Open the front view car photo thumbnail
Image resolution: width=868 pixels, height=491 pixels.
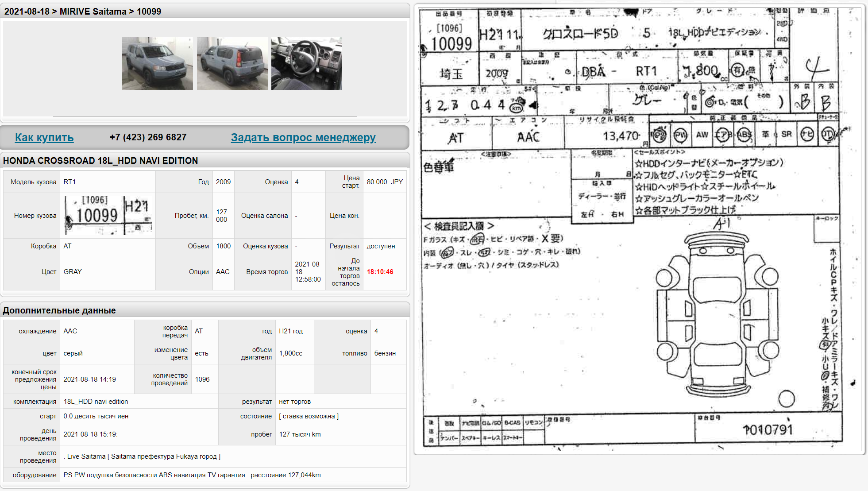(x=158, y=63)
